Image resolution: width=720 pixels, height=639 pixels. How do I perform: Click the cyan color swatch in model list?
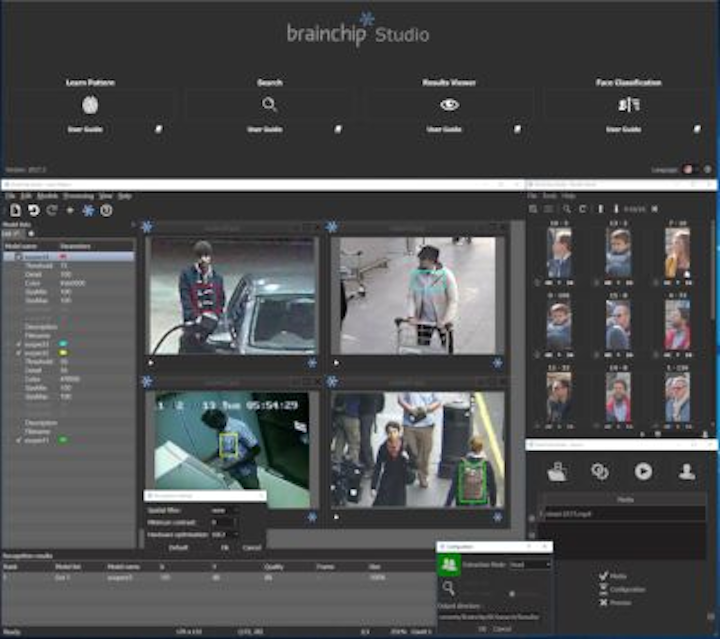(x=63, y=344)
